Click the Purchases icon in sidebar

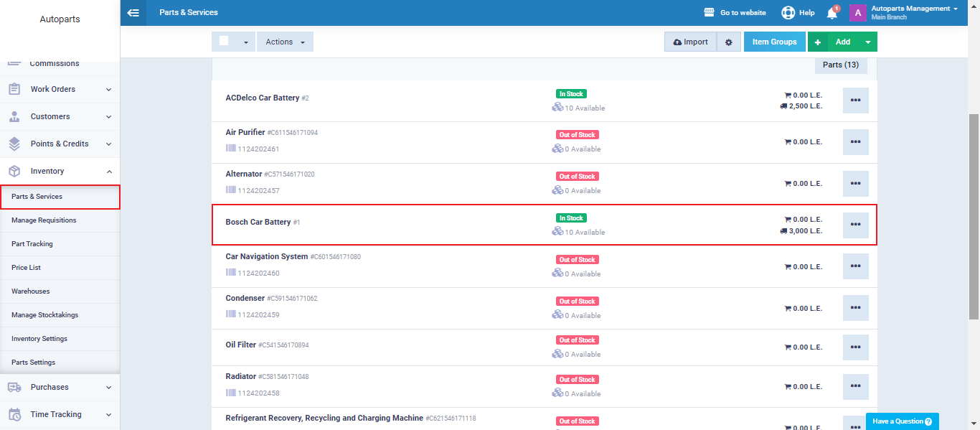pos(14,387)
